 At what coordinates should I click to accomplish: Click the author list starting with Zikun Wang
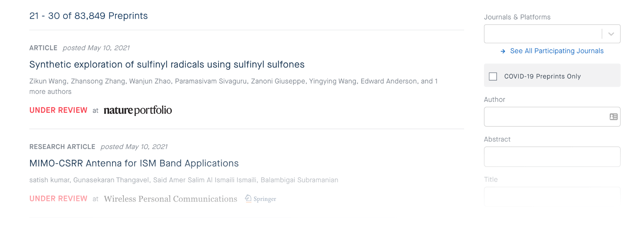click(233, 81)
